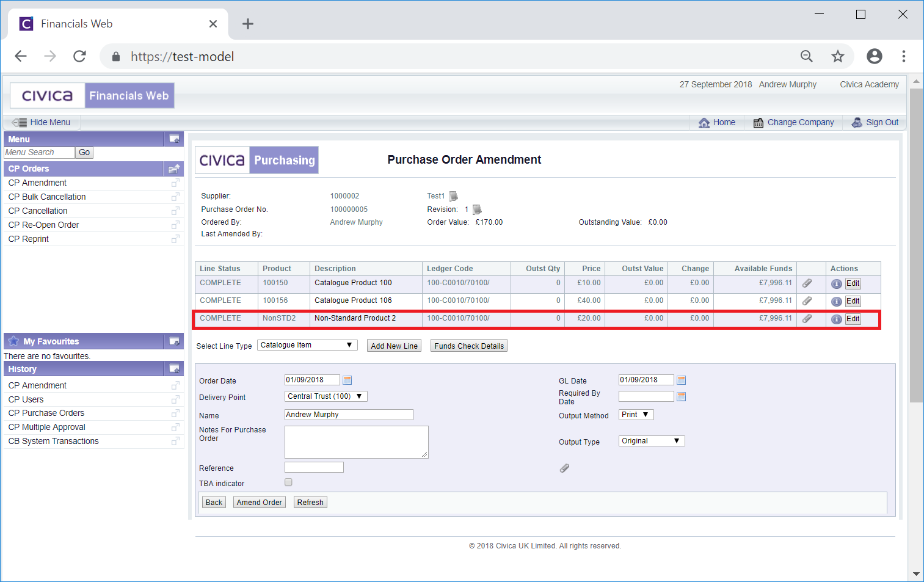The width and height of the screenshot is (924, 582).
Task: Click the Notes For Purchase Order textarea
Action: point(357,442)
